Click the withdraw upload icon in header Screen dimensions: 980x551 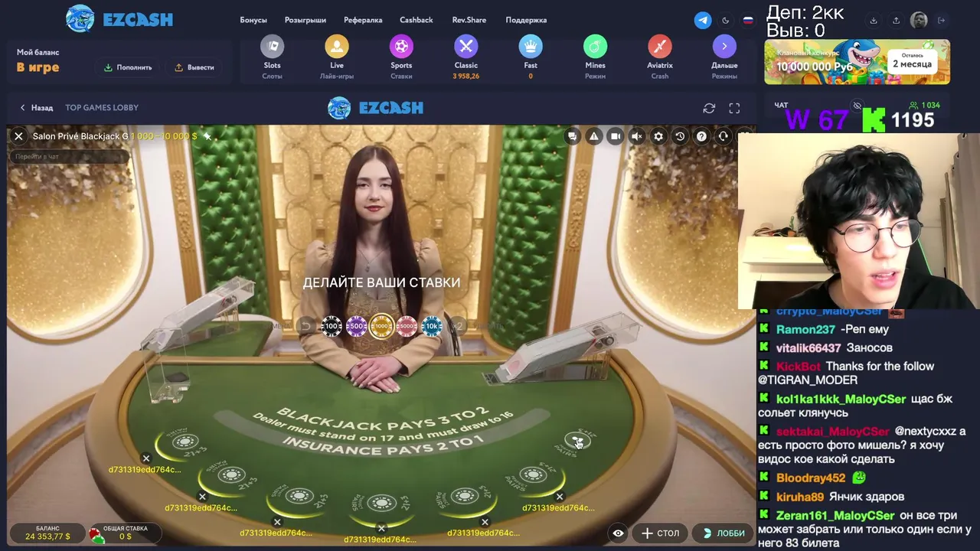pyautogui.click(x=896, y=21)
